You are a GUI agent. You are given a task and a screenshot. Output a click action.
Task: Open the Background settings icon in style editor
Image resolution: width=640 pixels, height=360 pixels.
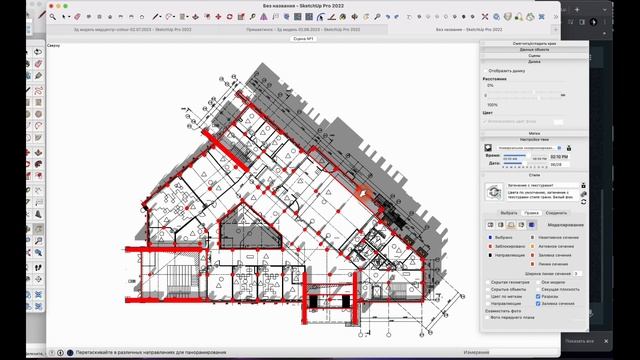(511, 224)
